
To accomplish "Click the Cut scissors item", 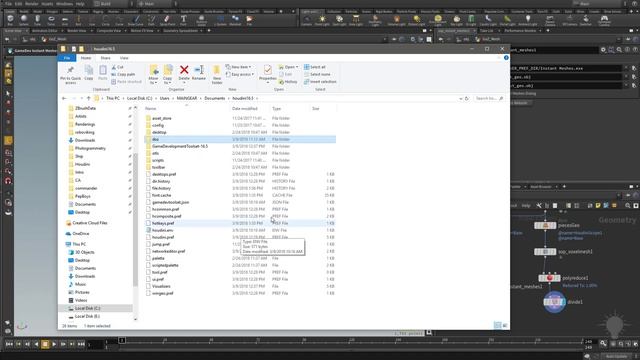I will click(x=118, y=67).
